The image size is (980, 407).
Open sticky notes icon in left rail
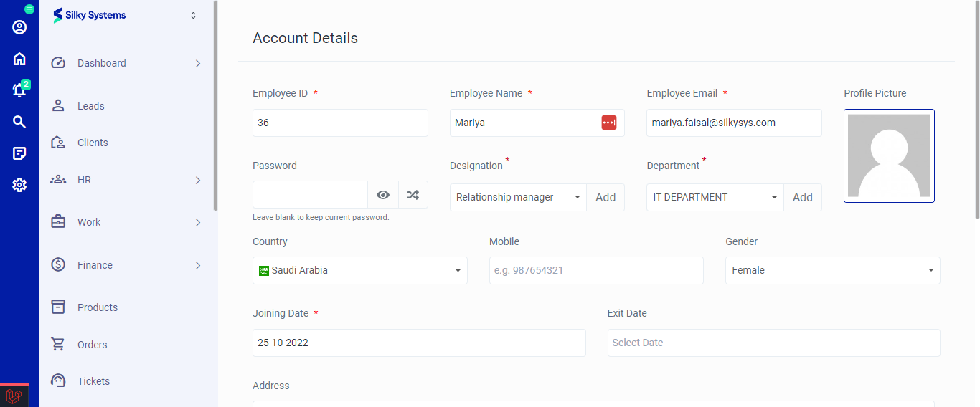(x=19, y=153)
